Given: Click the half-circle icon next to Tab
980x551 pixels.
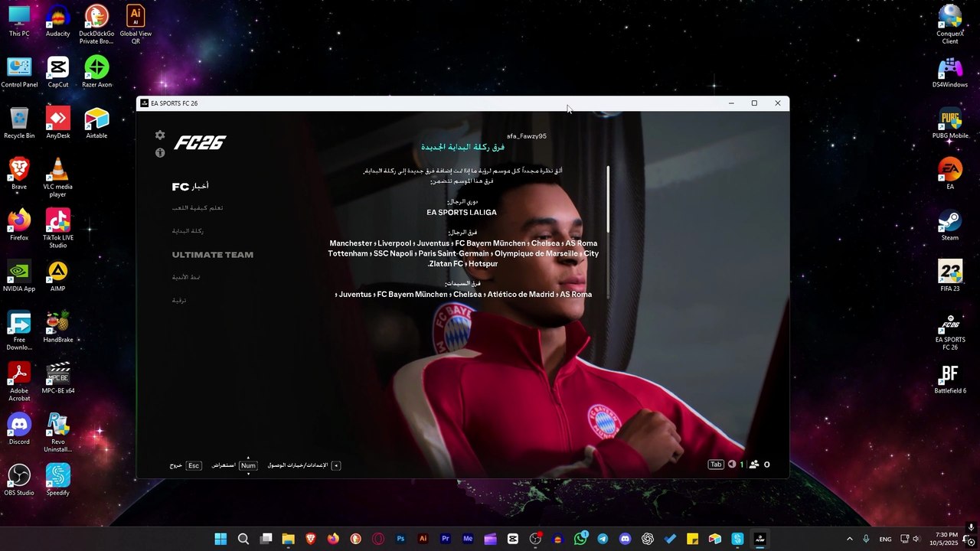Looking at the screenshot, I should tap(732, 465).
